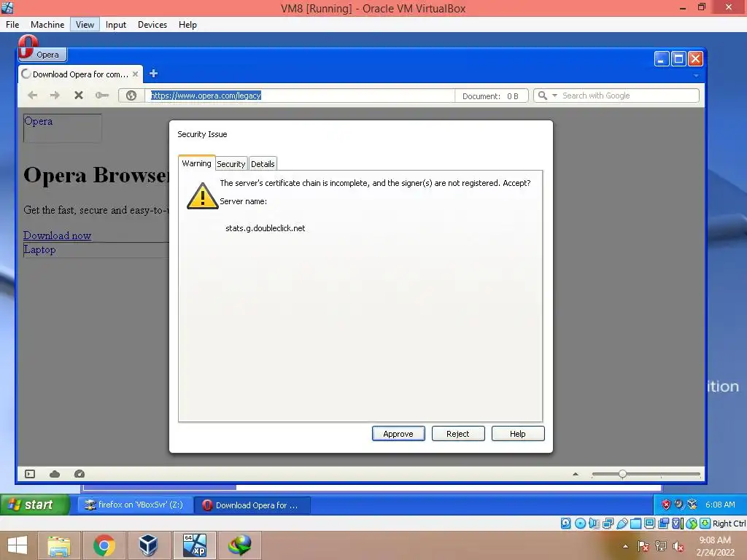Open a new tab with the plus icon
This screenshot has width=747, height=560.
click(153, 74)
